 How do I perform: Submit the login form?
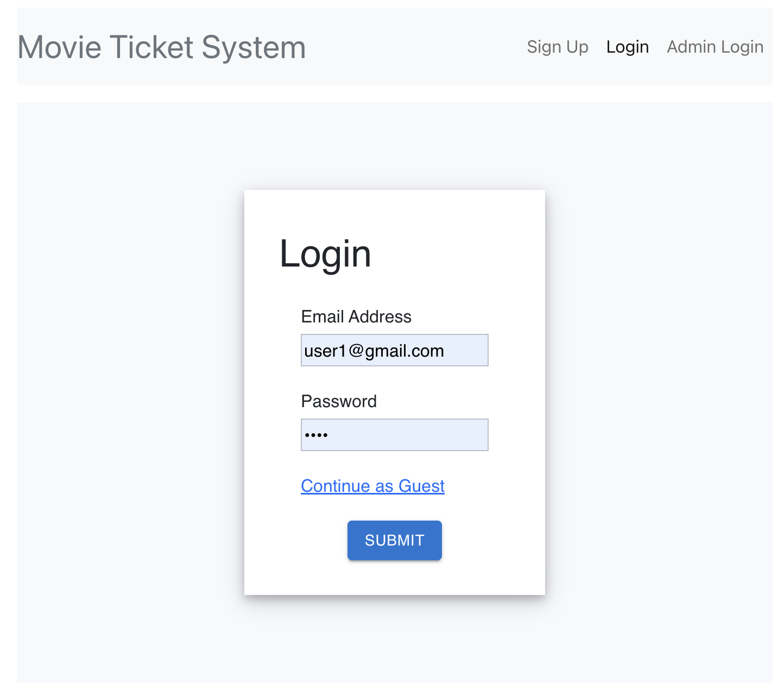pos(395,540)
